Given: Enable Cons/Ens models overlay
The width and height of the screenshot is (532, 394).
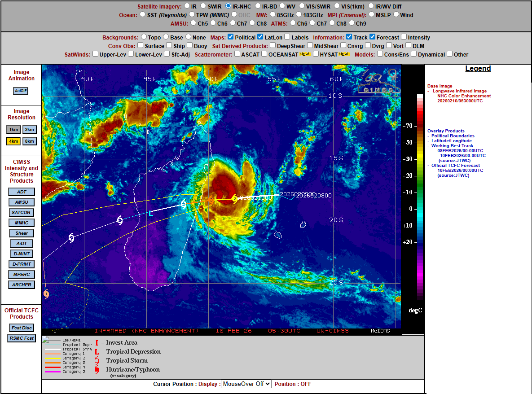Looking at the screenshot, I should [380, 53].
